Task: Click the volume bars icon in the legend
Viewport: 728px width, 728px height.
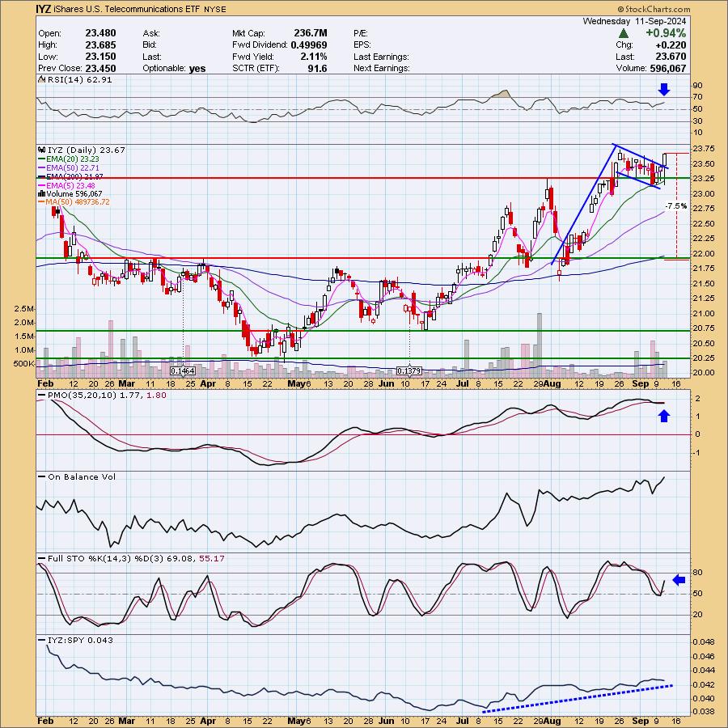Action: (41, 193)
